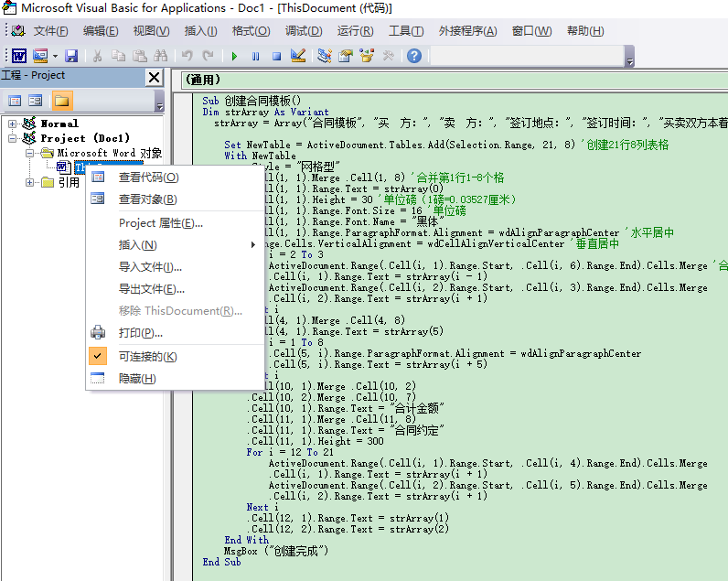Click View Code icon in Project panel
The height and width of the screenshot is (581, 728).
(15, 101)
